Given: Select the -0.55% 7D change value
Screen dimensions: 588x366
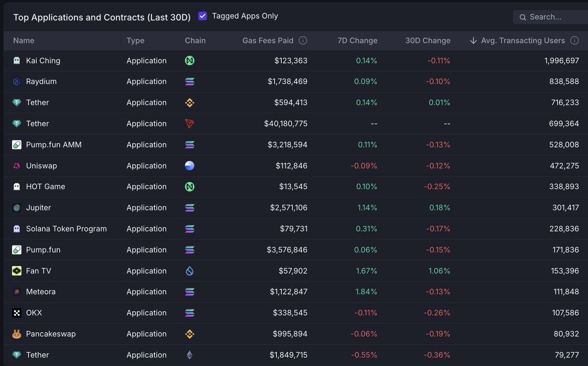Looking at the screenshot, I should pyautogui.click(x=364, y=355).
